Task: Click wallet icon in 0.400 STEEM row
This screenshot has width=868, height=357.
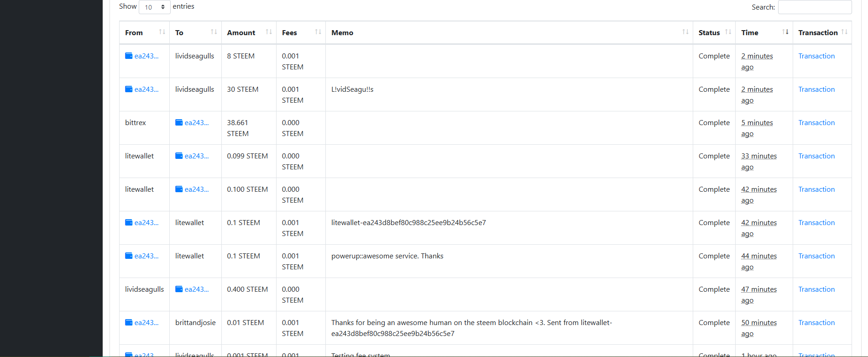Action: [179, 289]
